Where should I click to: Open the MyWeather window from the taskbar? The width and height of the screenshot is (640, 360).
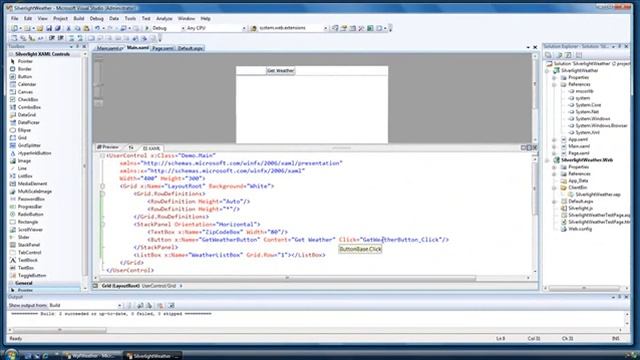(93, 356)
